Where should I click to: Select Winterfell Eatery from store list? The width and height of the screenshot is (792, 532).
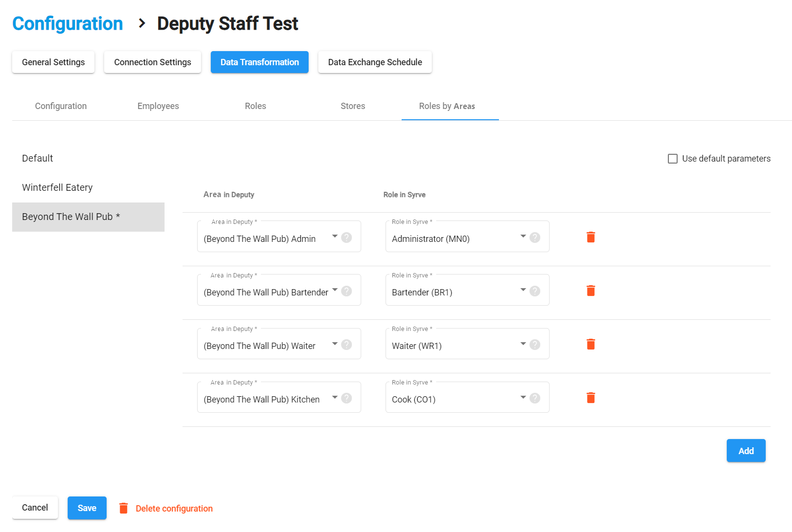(x=57, y=187)
